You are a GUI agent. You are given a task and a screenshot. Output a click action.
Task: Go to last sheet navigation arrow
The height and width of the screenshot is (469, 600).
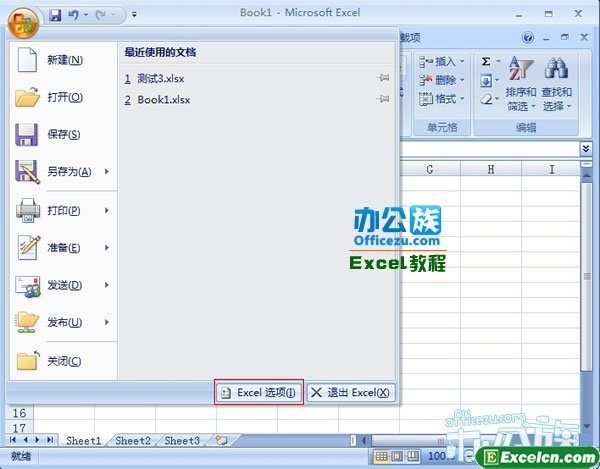[x=50, y=440]
